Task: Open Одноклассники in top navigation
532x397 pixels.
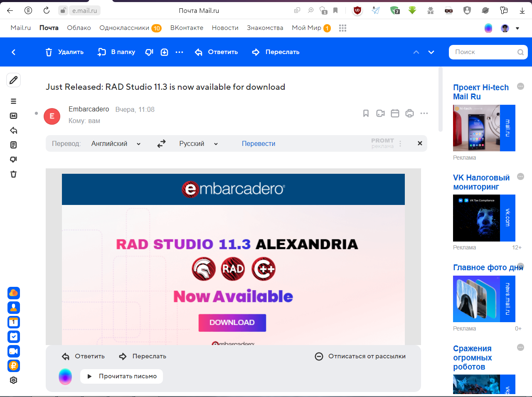Action: tap(131, 28)
